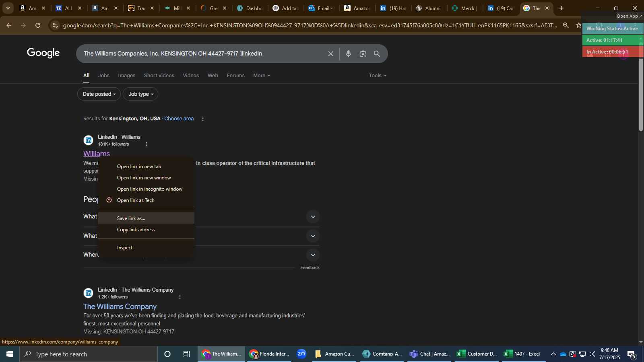Expand third People also ask question
The image size is (644, 362).
click(313, 255)
